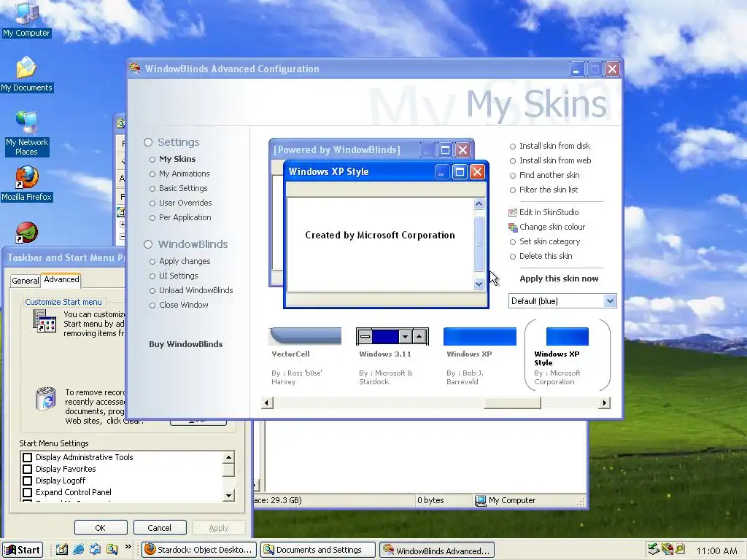Click the second system tray icon
This screenshot has height=560, width=747.
point(667,549)
